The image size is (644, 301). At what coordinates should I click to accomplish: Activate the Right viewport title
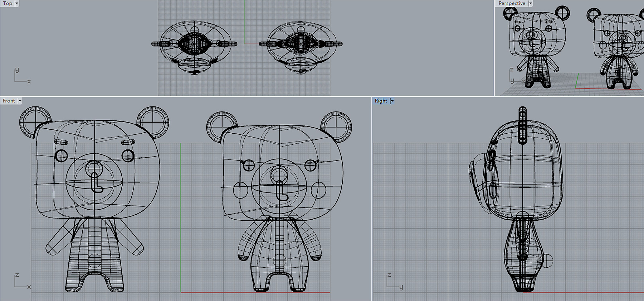(381, 101)
